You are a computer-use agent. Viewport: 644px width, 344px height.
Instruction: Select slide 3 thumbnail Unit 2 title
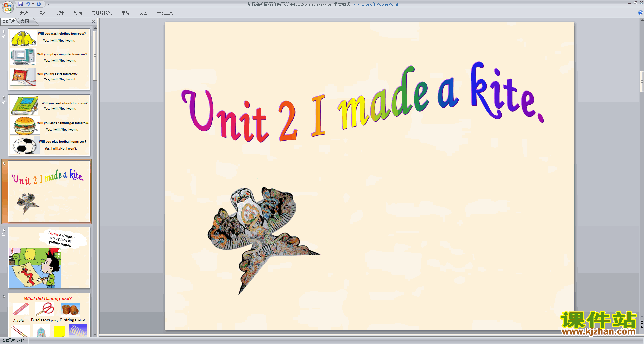49,191
